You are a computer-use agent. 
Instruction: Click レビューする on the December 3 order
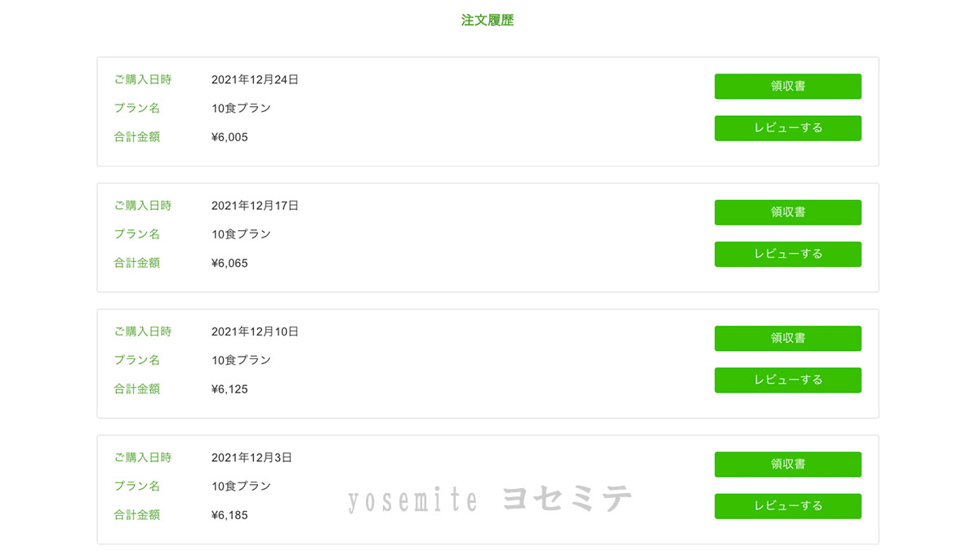coord(787,506)
